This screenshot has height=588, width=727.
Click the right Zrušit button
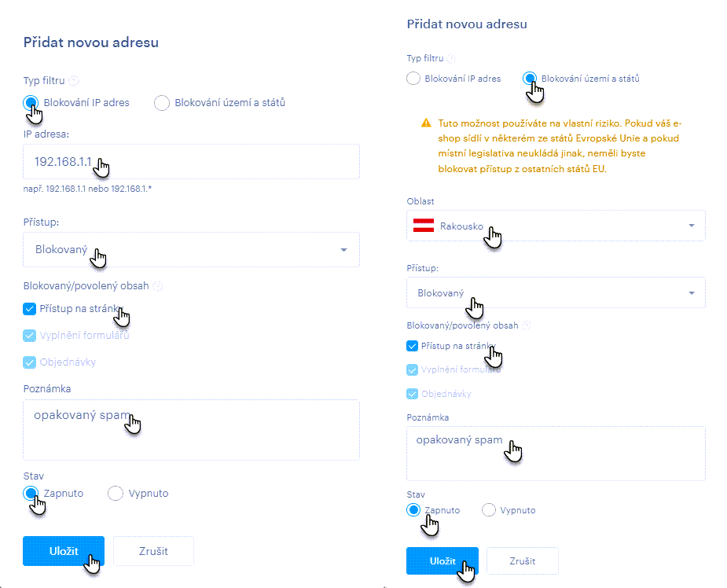(x=523, y=561)
